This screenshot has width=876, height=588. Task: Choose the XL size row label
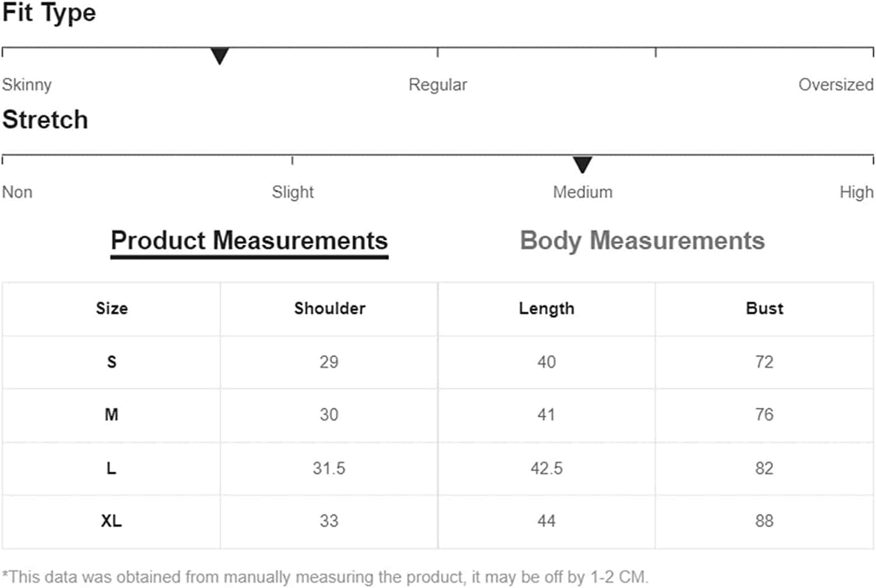click(112, 521)
